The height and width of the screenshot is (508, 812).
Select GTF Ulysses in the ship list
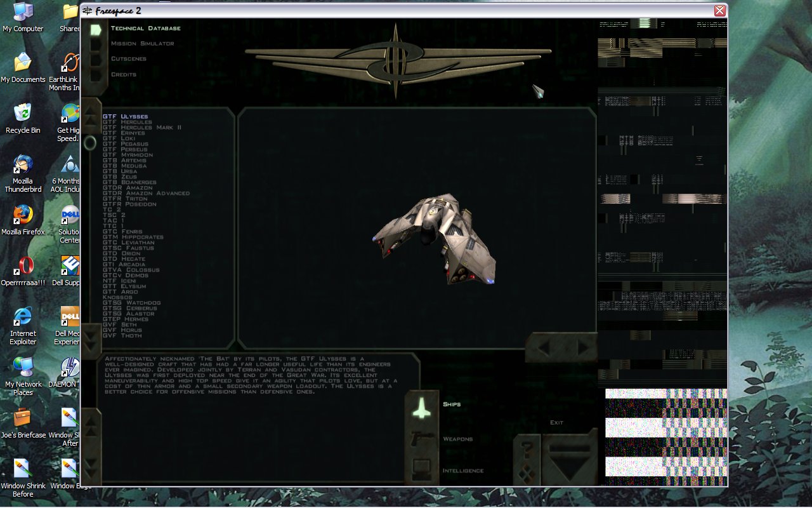[x=125, y=117]
